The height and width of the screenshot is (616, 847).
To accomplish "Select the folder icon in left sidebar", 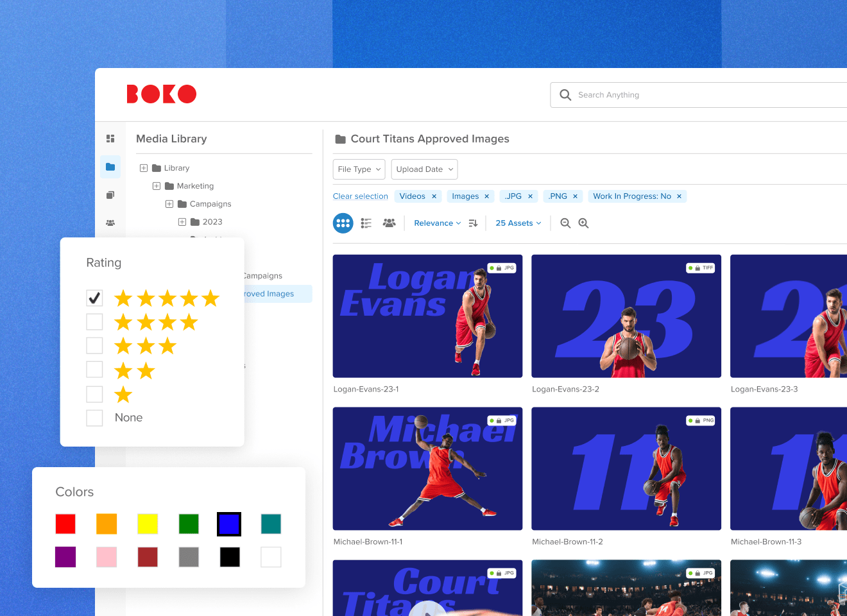I will (110, 167).
